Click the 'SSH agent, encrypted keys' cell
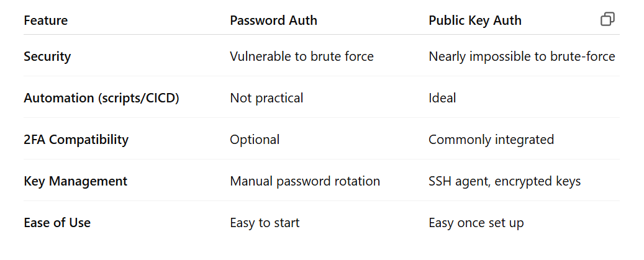 504,181
